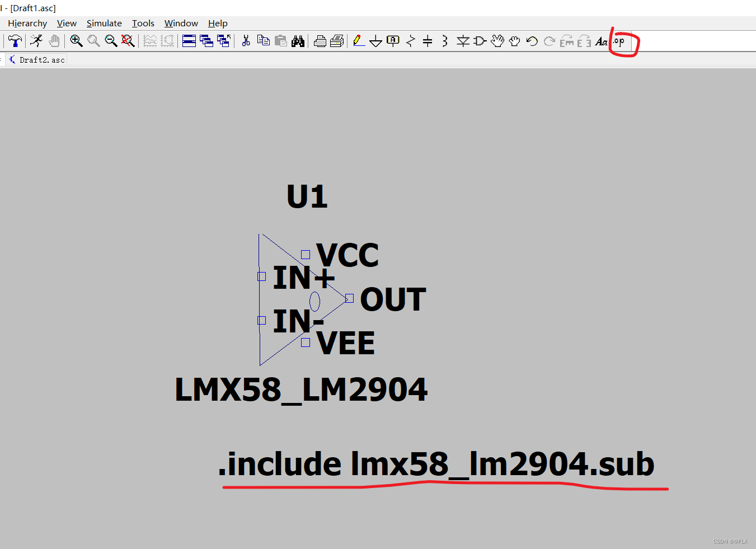The image size is (756, 549).
Task: Zoom in with the plus magnifier
Action: (x=76, y=41)
